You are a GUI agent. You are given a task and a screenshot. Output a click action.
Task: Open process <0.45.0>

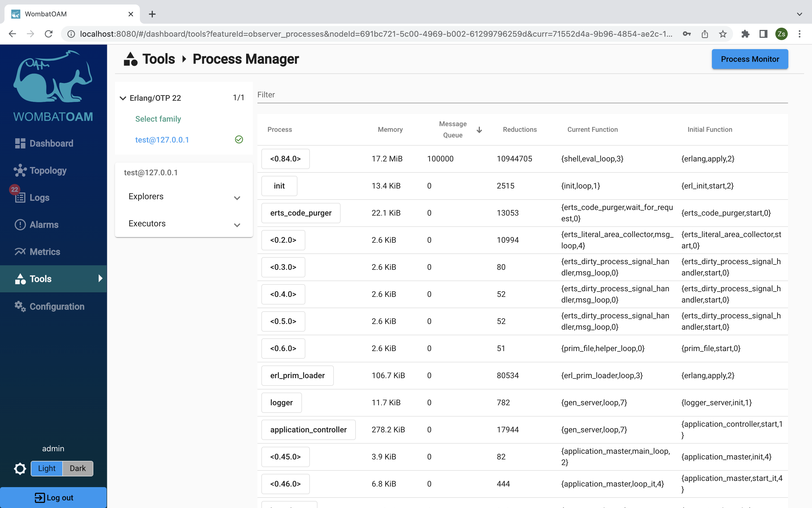coord(285,457)
